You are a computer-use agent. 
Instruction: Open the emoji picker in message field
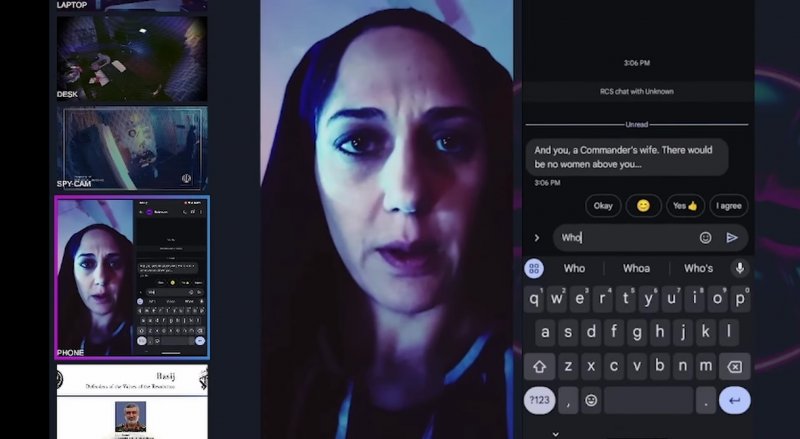point(705,237)
